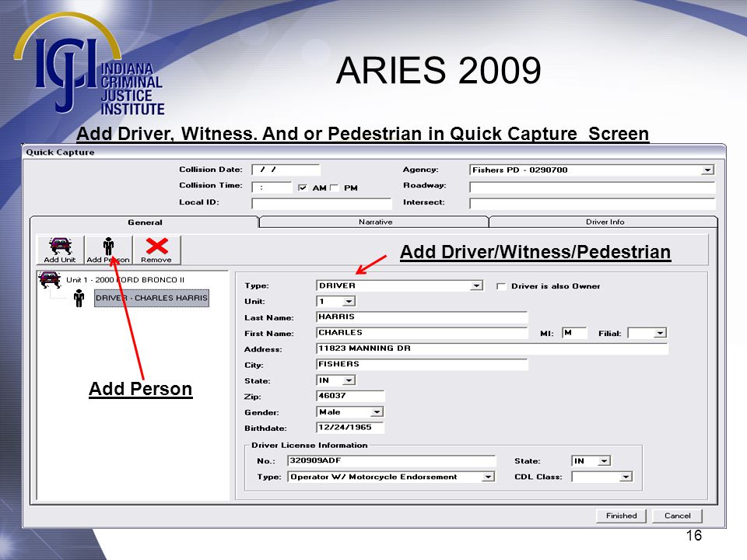Viewport: 747px width, 560px height.
Task: Click person icon beside DRIVER - CHARLES HARRIS
Action: coord(79,299)
